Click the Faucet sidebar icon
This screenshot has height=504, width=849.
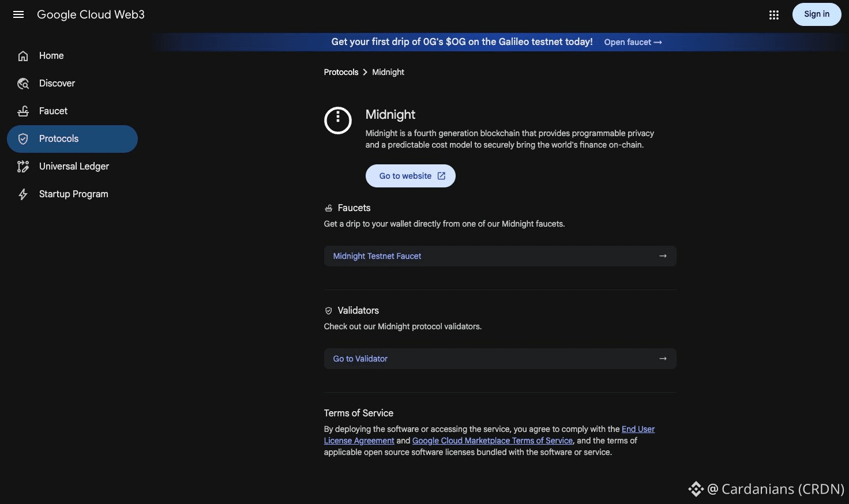click(23, 111)
